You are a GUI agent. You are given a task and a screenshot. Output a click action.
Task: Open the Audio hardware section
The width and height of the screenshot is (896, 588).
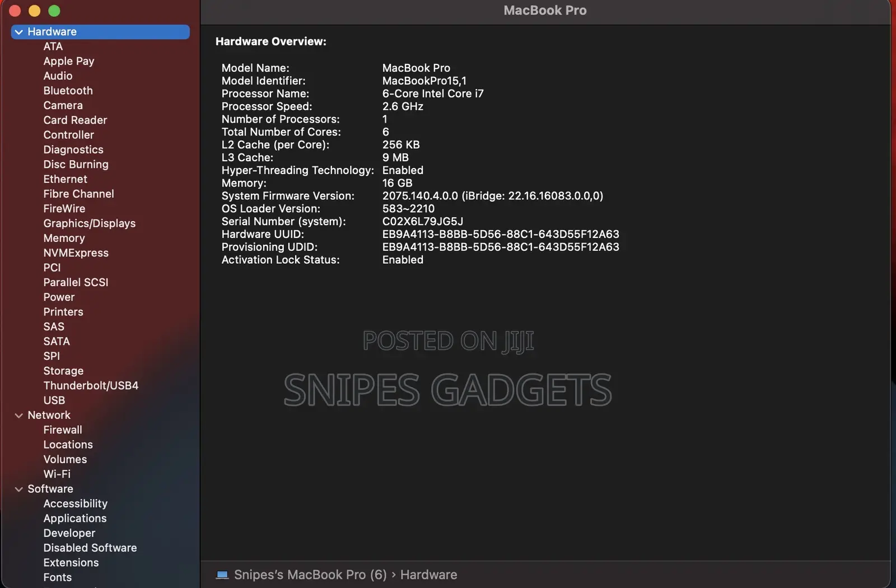pos(58,76)
